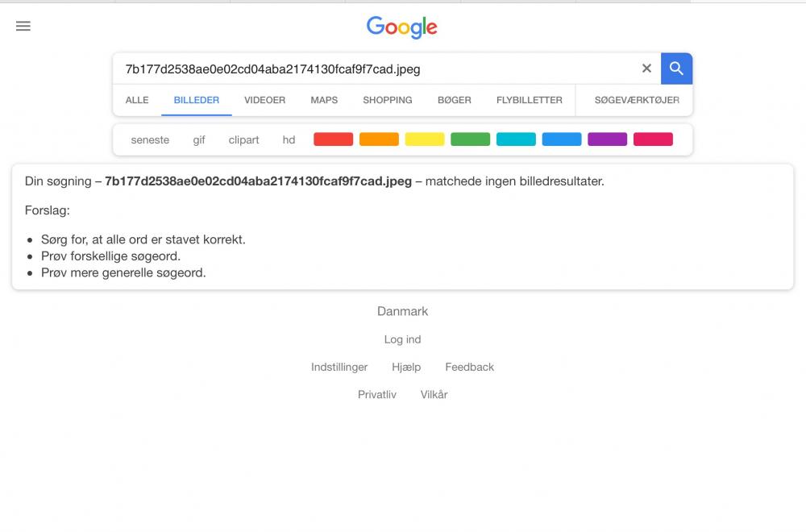The height and width of the screenshot is (532, 806).
Task: Open the Log ind link
Action: coord(402,339)
